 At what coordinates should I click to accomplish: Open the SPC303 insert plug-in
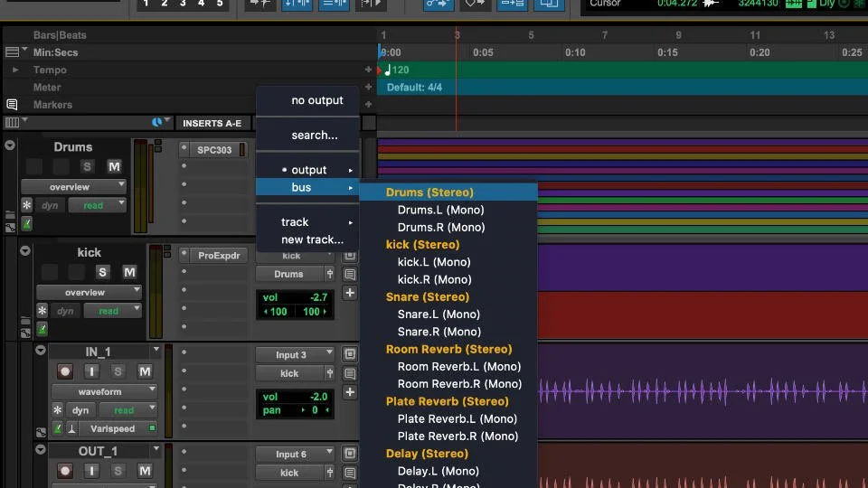[x=214, y=150]
